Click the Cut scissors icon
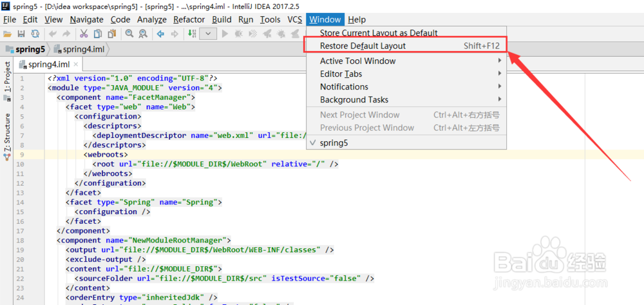Screen dimensions: 644x305 pyautogui.click(x=84, y=34)
